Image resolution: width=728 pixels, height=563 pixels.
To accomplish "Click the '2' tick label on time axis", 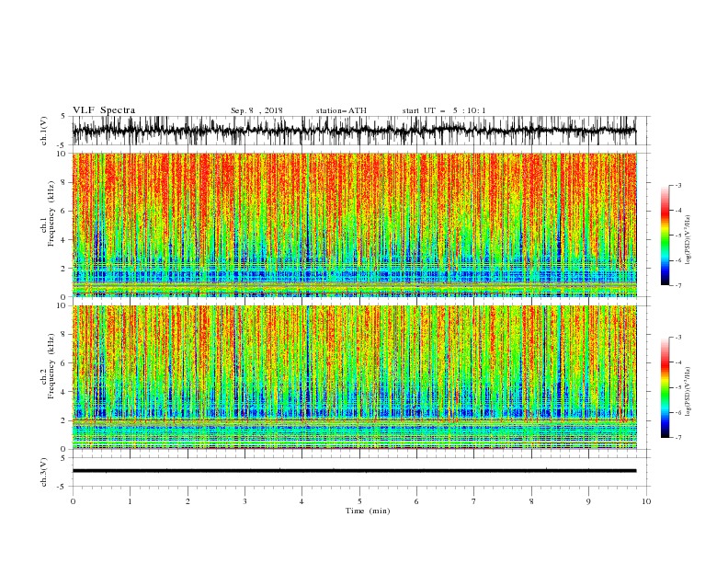I will coord(188,501).
